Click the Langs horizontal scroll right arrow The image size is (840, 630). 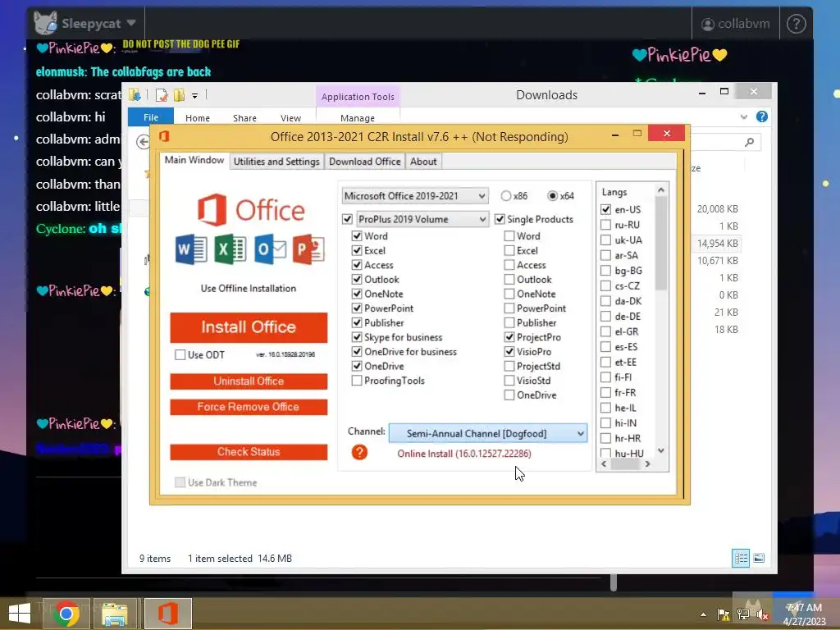point(648,464)
